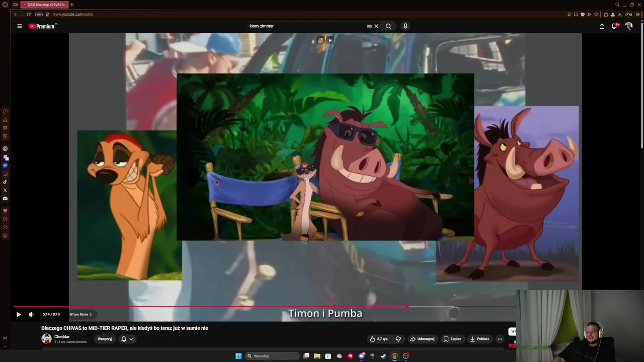Open X (Twitter) in Opera sidebar
This screenshot has height=362, width=644.
(x=5, y=190)
